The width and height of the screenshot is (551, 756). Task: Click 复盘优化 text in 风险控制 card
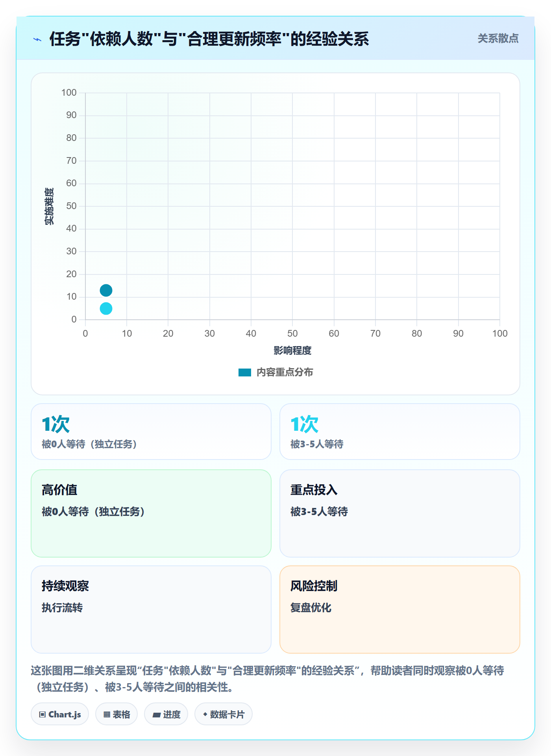click(x=311, y=608)
